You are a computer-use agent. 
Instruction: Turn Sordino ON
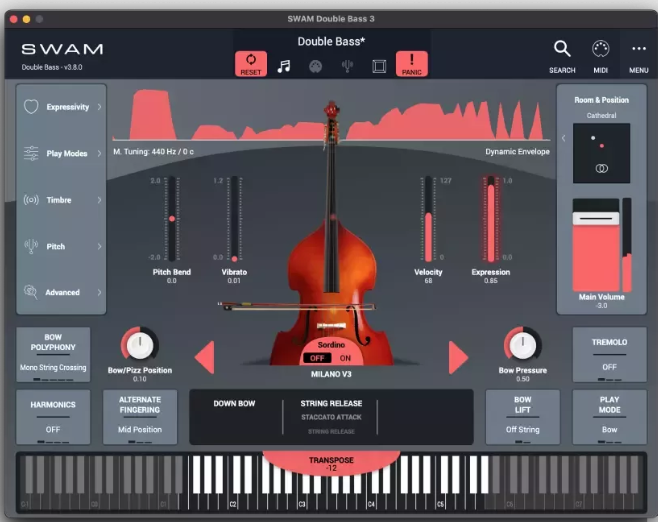(345, 358)
